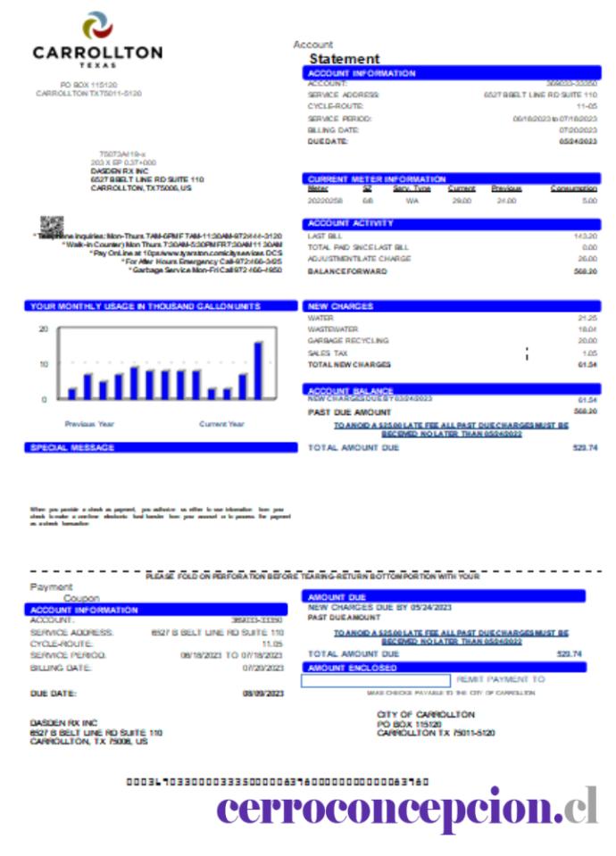
Task: Click the Current Year chart label
Action: pyautogui.click(x=221, y=424)
